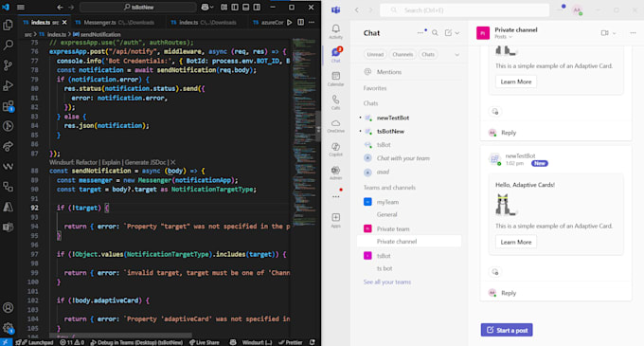Open Calendar in Teams sidebar
The width and height of the screenshot is (644, 346).
point(335,79)
